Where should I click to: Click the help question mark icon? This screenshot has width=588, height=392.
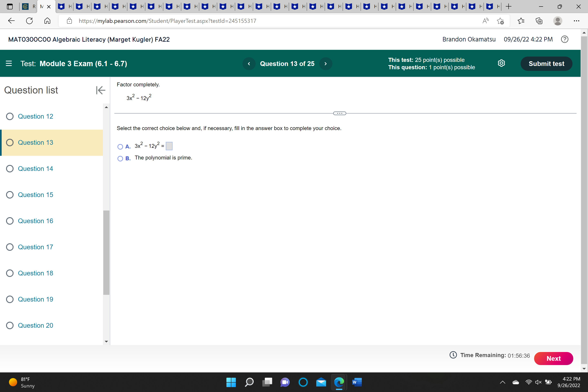pyautogui.click(x=565, y=39)
